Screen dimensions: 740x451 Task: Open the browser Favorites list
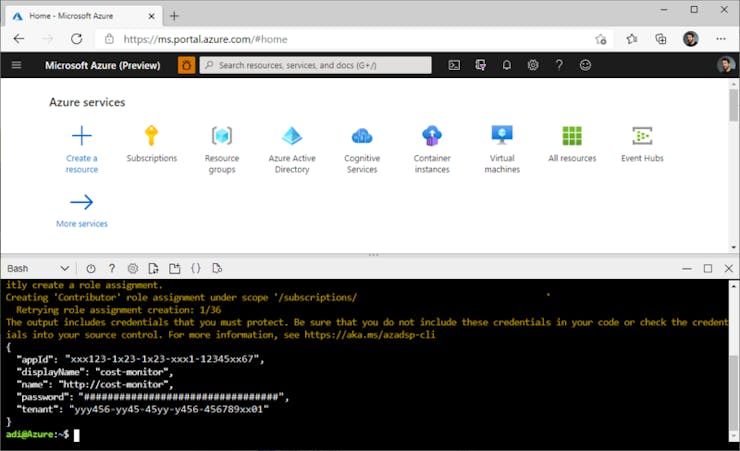632,39
